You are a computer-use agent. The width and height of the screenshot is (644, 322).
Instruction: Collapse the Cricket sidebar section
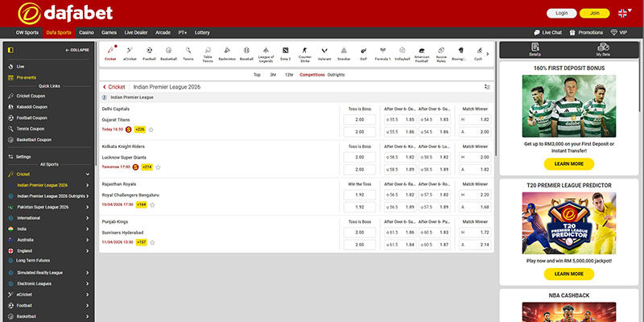[88, 174]
